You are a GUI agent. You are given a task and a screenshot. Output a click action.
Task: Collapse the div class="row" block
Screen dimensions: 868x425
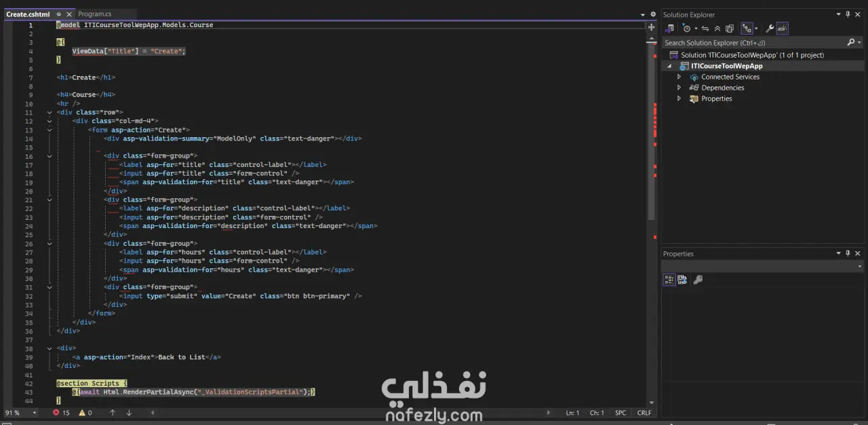pos(49,112)
